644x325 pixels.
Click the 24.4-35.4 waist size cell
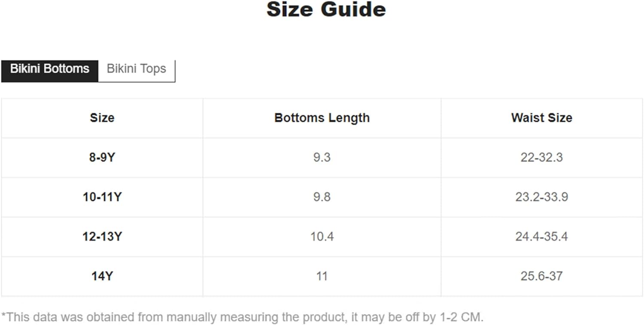point(542,237)
